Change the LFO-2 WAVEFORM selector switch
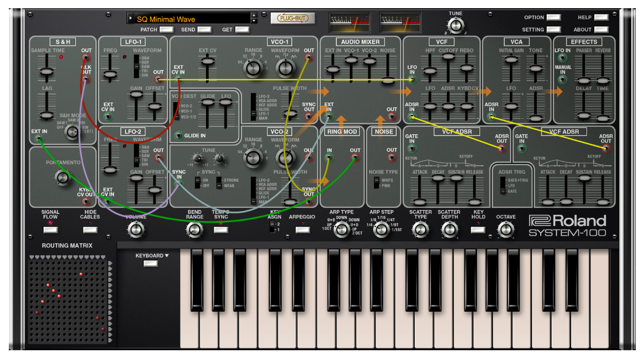The height and width of the screenshot is (359, 644). [x=136, y=155]
